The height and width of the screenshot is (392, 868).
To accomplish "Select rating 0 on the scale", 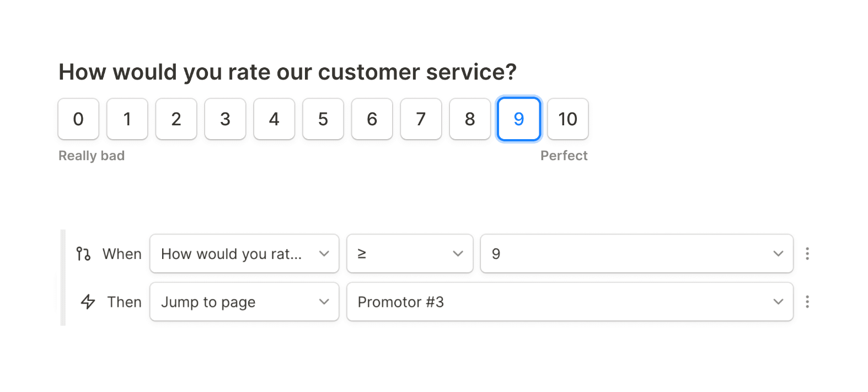I will click(x=78, y=119).
